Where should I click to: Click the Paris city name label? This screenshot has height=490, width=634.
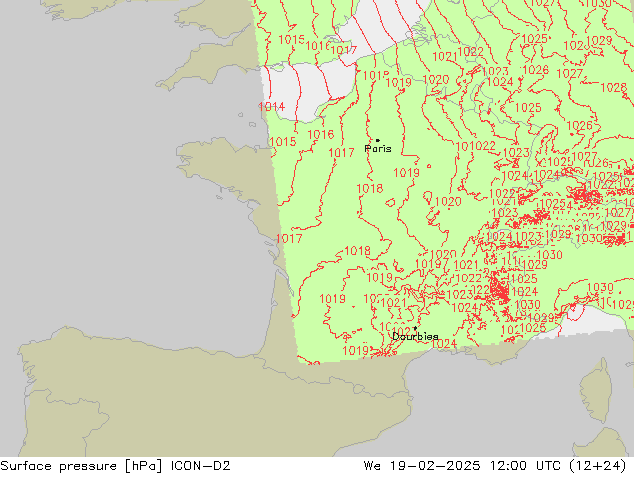tap(378, 149)
